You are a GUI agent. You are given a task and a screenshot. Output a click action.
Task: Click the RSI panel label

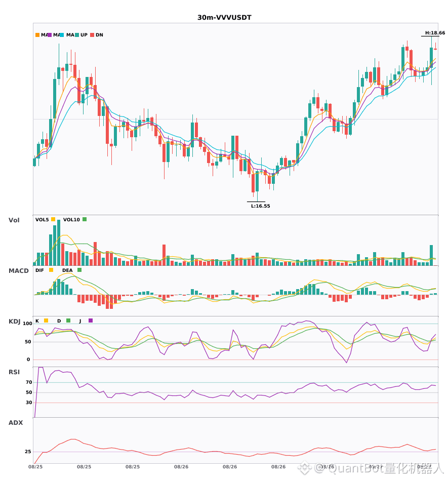[14, 372]
